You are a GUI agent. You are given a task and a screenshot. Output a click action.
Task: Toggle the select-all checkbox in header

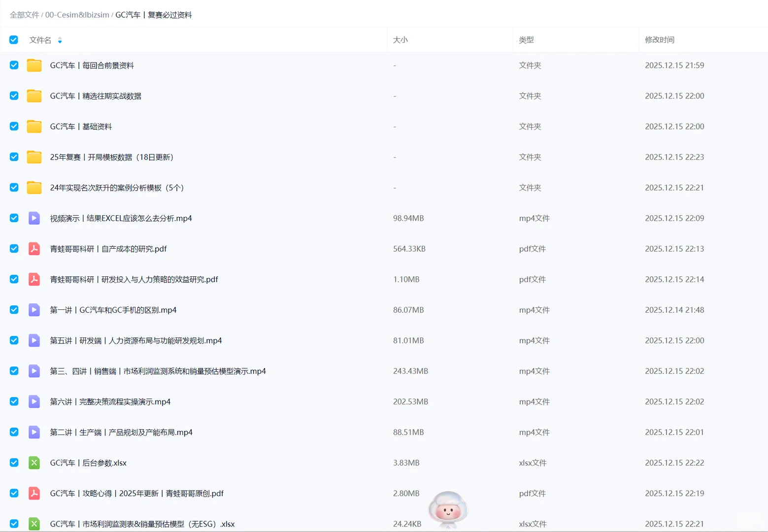14,40
